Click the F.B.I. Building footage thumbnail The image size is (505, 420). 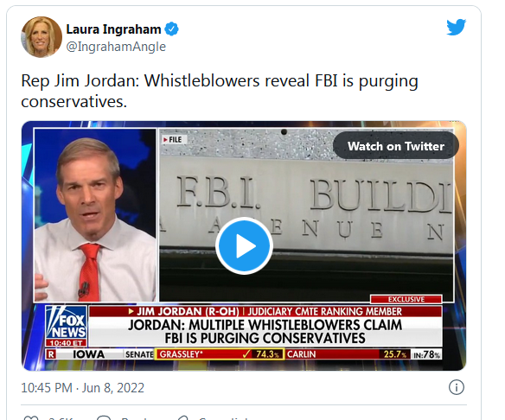306,215
